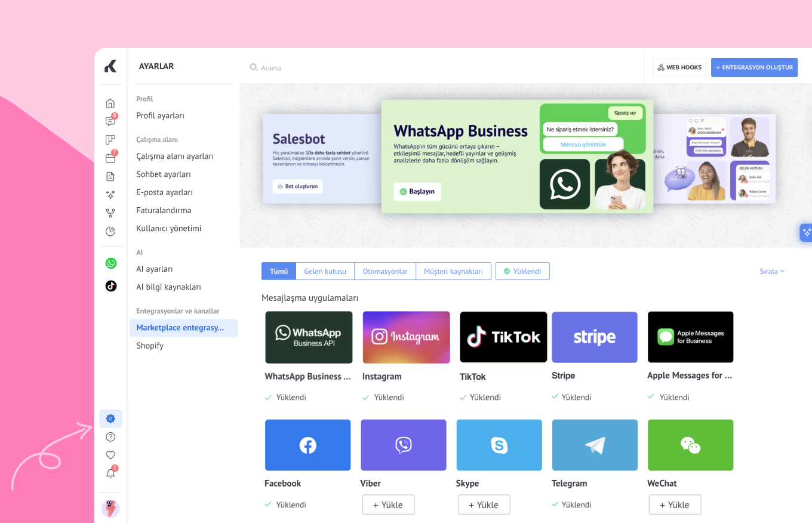
Task: Open calendar icon with 7 badge
Action: pos(110,158)
